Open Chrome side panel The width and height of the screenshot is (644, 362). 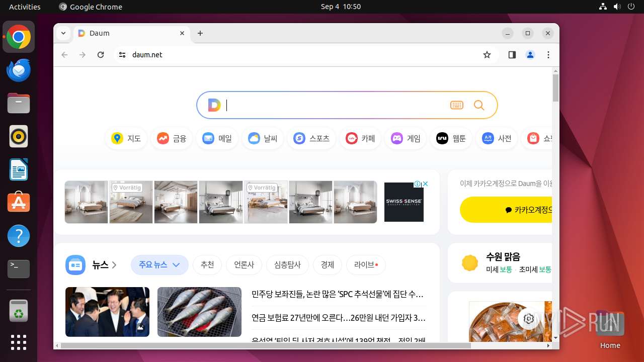[512, 55]
